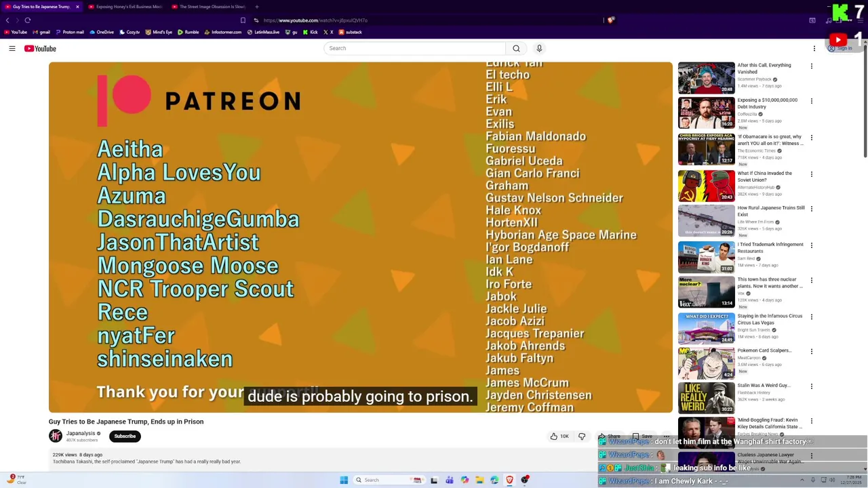Open Brave browser taskbar icon

coord(509,480)
